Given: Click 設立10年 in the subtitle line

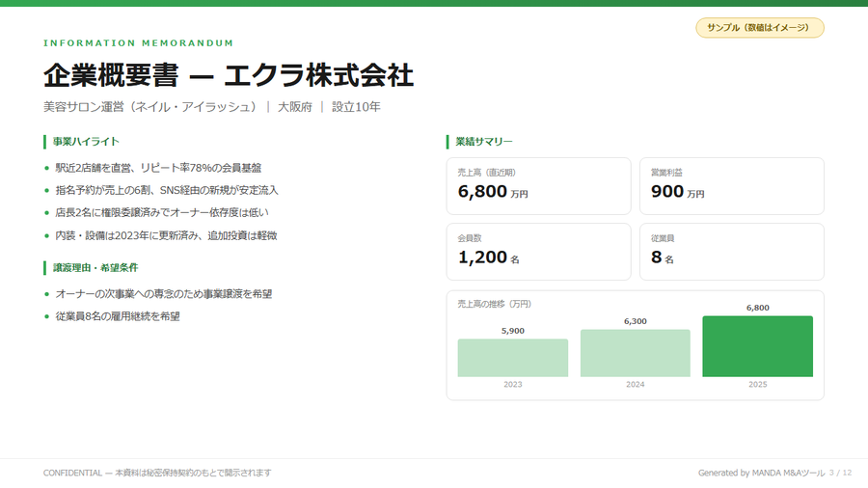Looking at the screenshot, I should point(356,107).
